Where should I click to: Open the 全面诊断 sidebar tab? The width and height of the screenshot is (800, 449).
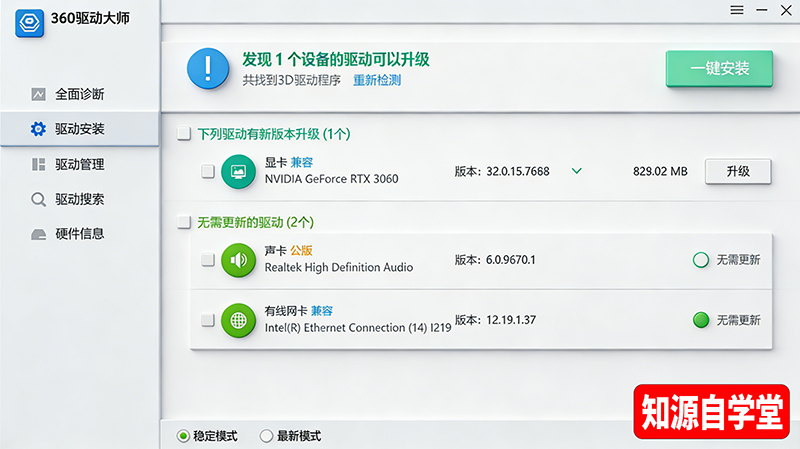[78, 94]
